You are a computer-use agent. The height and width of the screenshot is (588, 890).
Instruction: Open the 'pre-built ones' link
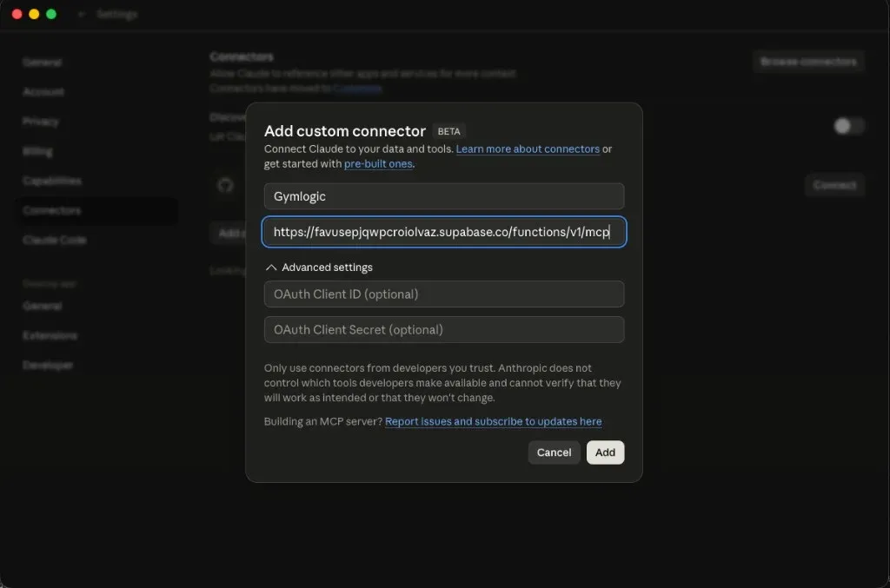(x=378, y=163)
